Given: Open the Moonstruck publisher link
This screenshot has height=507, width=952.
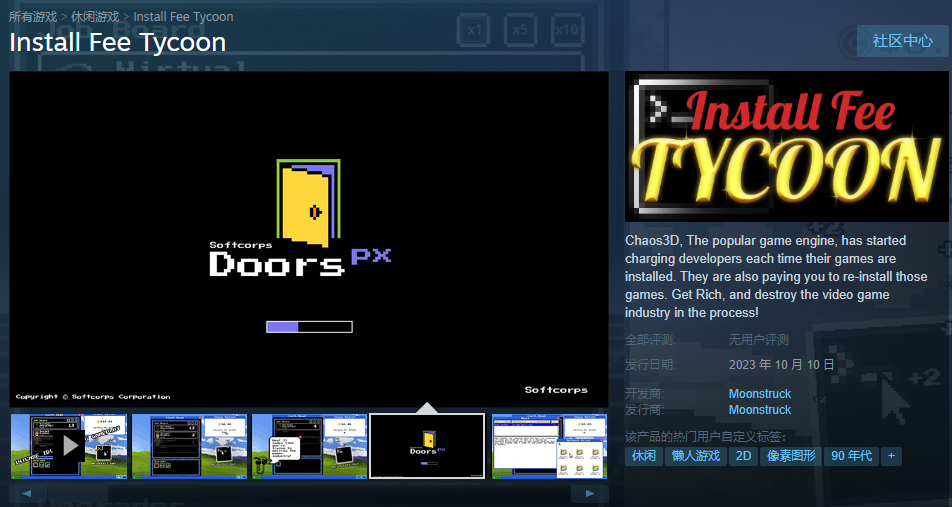Looking at the screenshot, I should (760, 410).
